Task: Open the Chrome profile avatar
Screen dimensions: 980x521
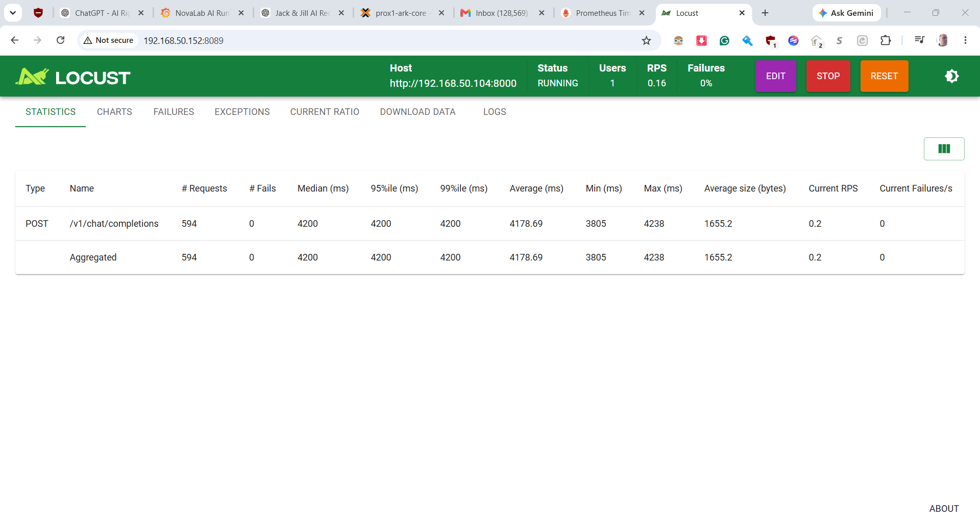Action: pos(942,40)
